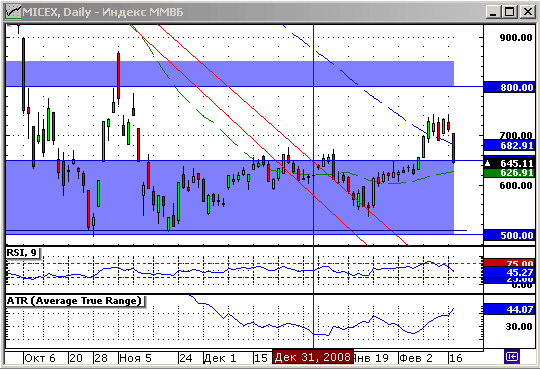Click the Ноя 5 date on the time axis
This screenshot has height=369, width=540.
point(135,358)
